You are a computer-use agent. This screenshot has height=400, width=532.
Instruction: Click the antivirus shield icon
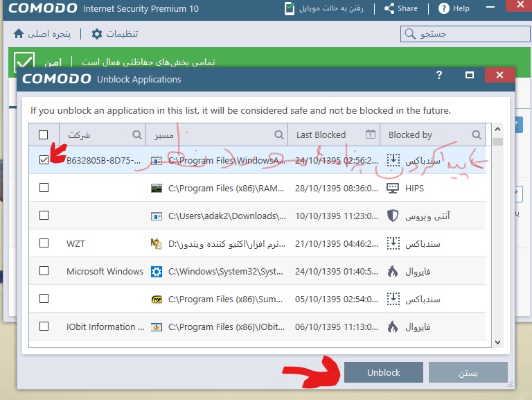pos(393,216)
